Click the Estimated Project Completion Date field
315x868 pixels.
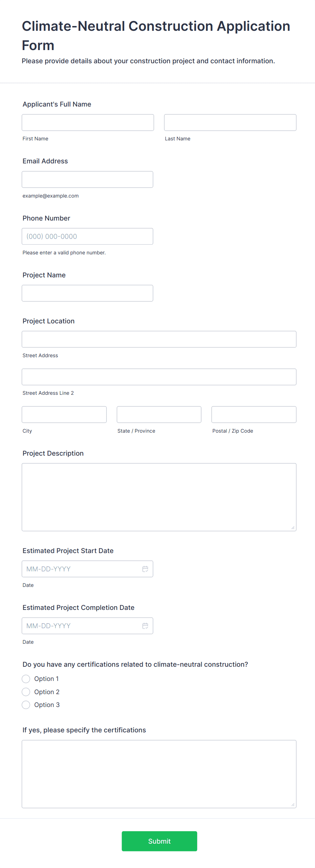coord(78,625)
